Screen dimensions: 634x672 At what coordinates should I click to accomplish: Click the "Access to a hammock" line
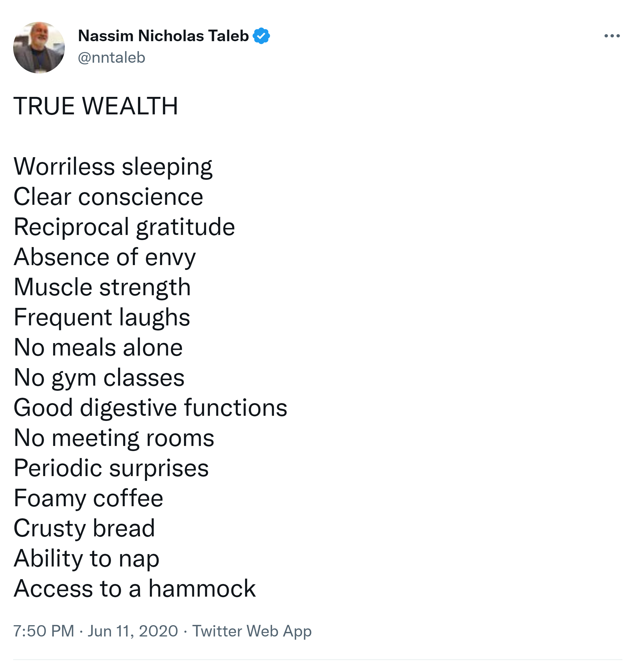tap(135, 589)
